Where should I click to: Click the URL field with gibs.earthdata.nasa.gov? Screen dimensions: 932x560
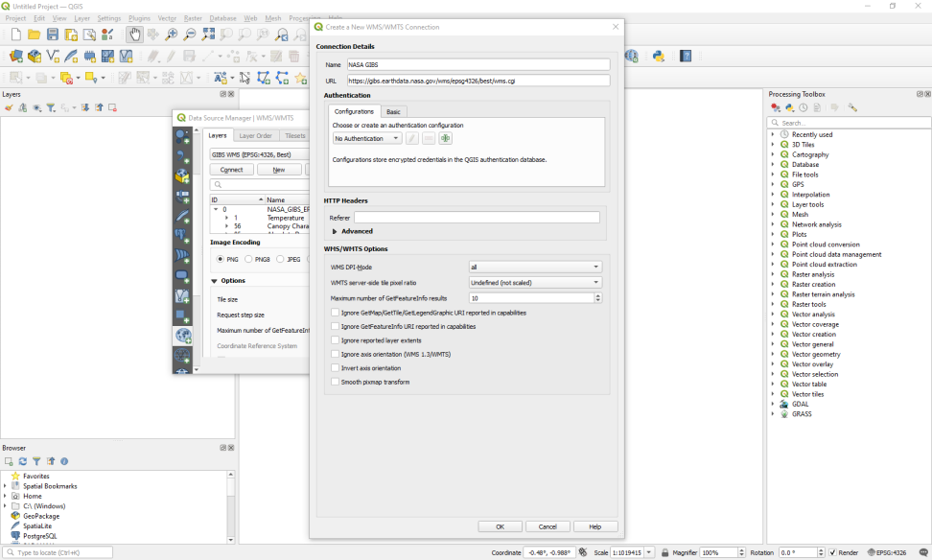coord(478,81)
